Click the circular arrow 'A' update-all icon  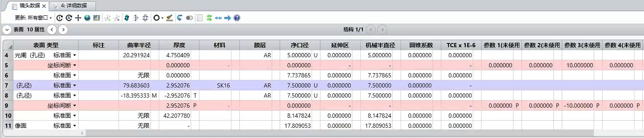[x=69, y=18]
